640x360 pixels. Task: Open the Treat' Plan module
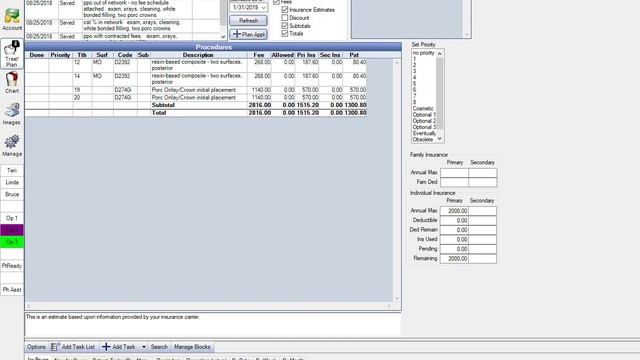click(12, 54)
